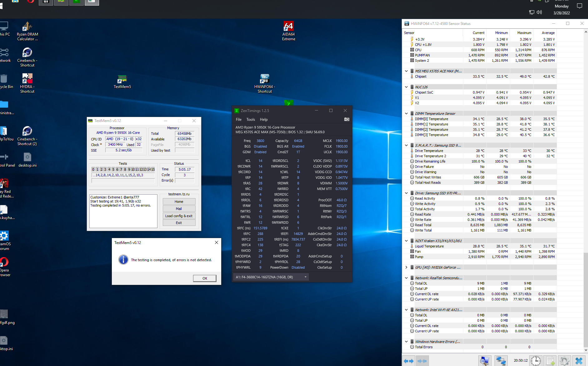Collapse the DIMM Temperature Sensor group
Image resolution: width=588 pixels, height=366 pixels.
click(x=406, y=114)
